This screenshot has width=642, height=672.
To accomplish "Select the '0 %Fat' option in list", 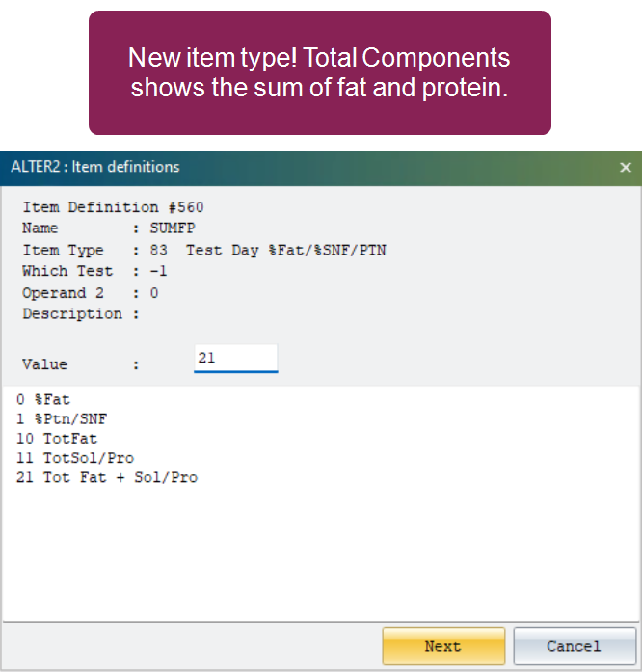I will click(42, 400).
